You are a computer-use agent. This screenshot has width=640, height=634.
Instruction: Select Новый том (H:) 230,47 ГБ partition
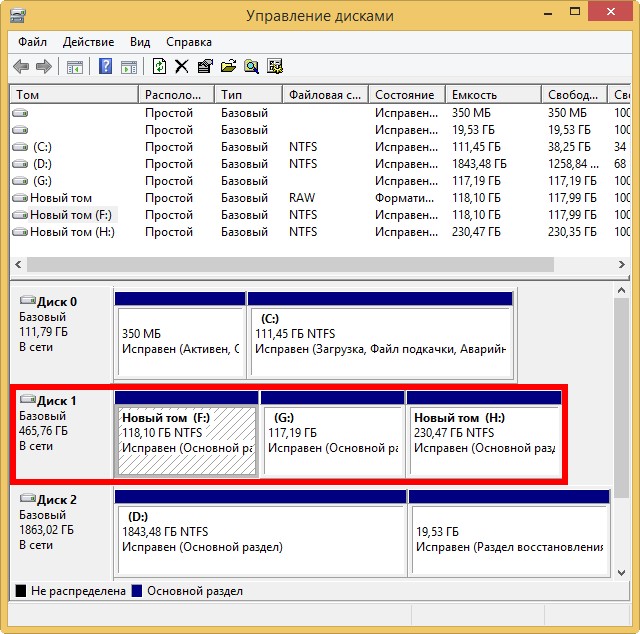pyautogui.click(x=484, y=434)
